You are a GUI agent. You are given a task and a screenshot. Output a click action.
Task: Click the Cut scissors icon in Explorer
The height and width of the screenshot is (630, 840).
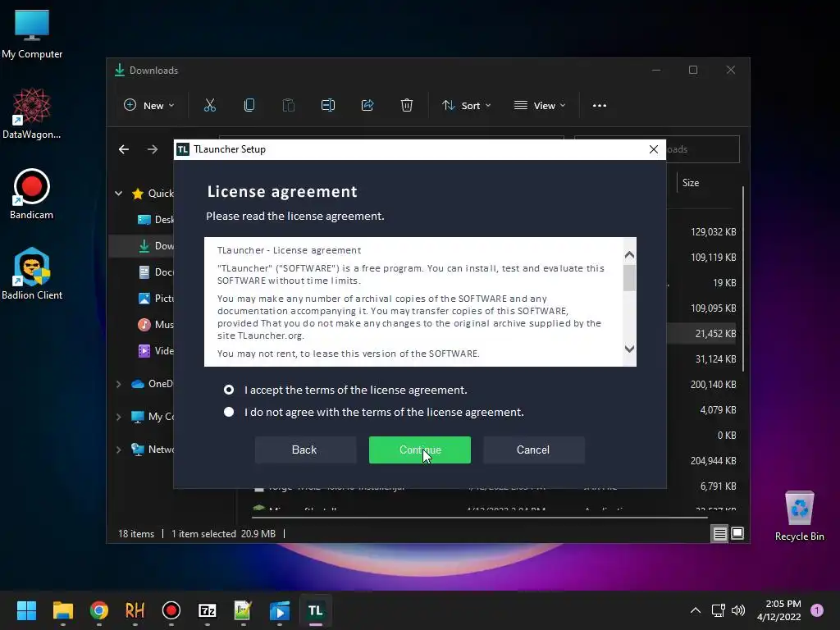210,106
